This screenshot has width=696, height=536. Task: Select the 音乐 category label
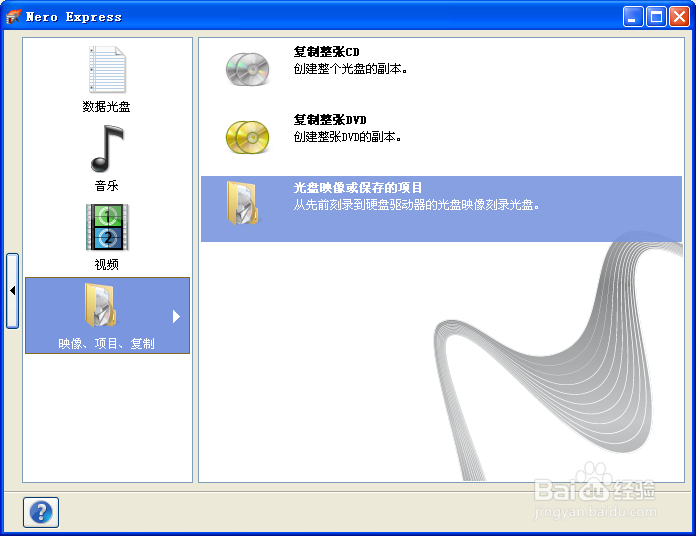point(107,185)
